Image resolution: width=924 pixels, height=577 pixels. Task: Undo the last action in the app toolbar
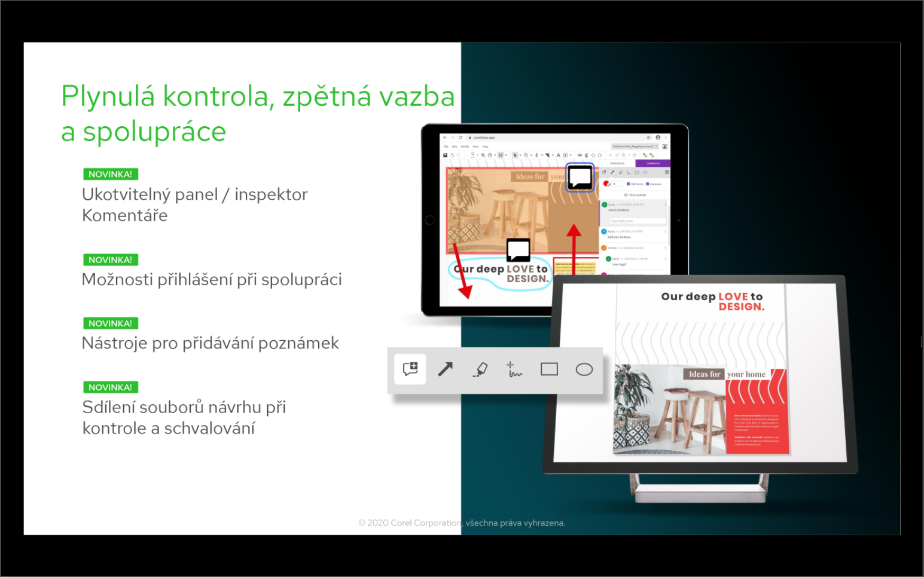(452, 155)
